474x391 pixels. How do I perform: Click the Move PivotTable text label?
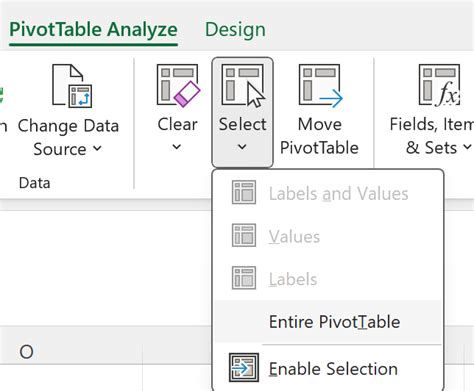[x=319, y=136]
